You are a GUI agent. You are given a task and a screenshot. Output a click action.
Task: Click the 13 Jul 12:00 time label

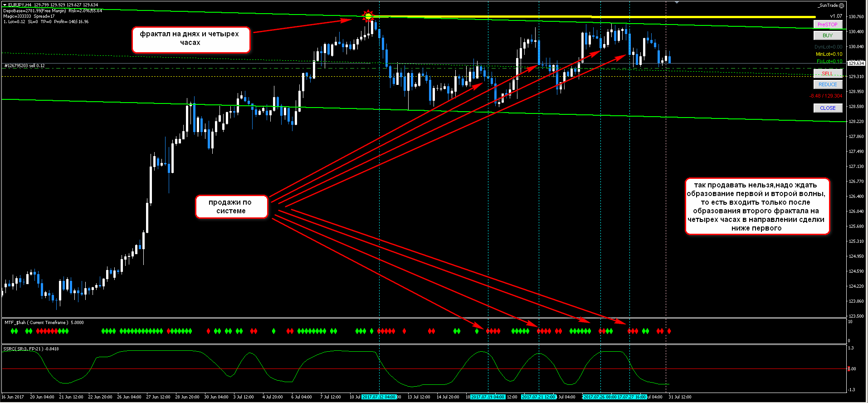point(419,397)
